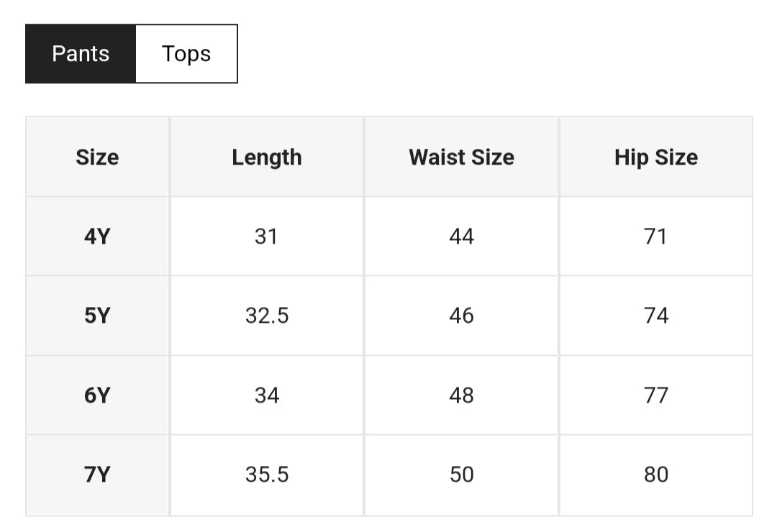
Task: Click hip value 77 cell
Action: click(x=655, y=395)
